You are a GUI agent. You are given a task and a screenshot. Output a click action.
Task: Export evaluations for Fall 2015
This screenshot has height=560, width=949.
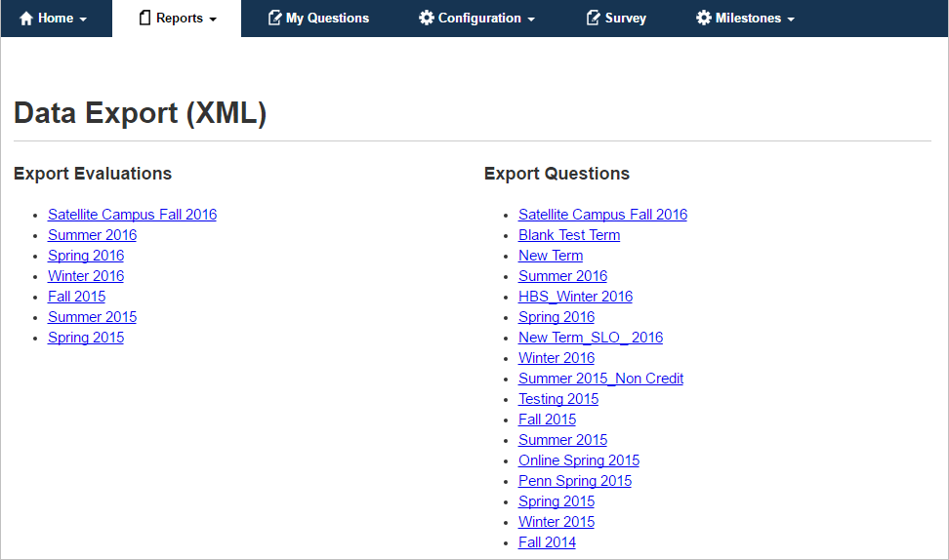click(76, 297)
